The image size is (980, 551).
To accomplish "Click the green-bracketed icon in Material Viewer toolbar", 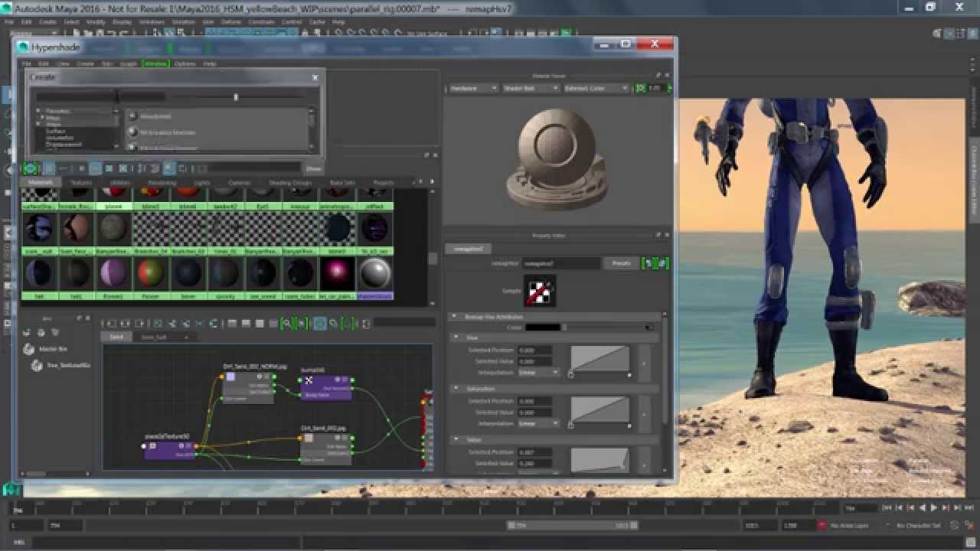I will pos(640,88).
